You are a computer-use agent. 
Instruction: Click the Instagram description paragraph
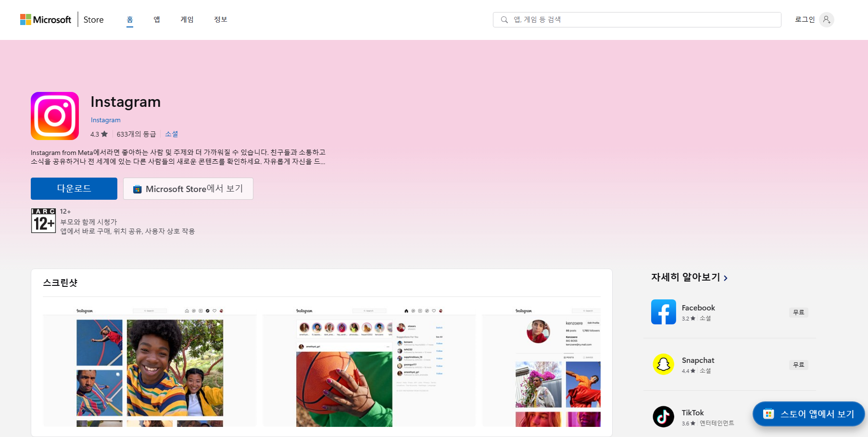[x=178, y=157]
